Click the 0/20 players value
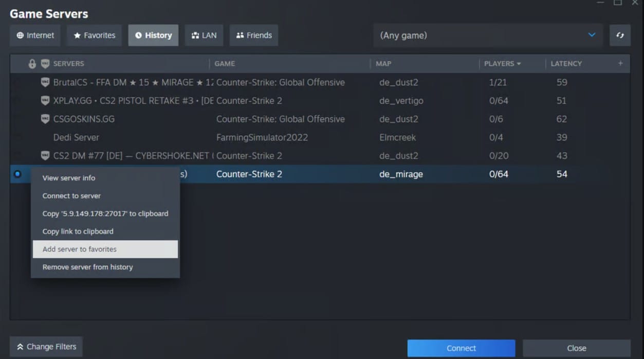Viewport: 644px width, 359px height. [499, 155]
